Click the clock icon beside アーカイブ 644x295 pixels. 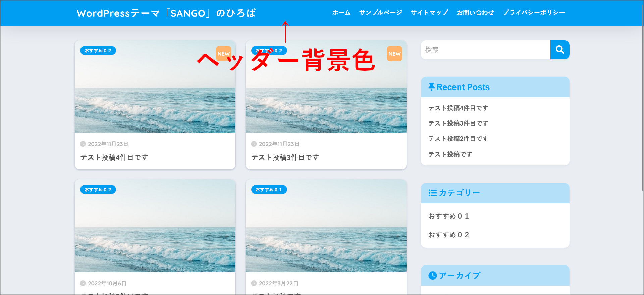pyautogui.click(x=432, y=275)
